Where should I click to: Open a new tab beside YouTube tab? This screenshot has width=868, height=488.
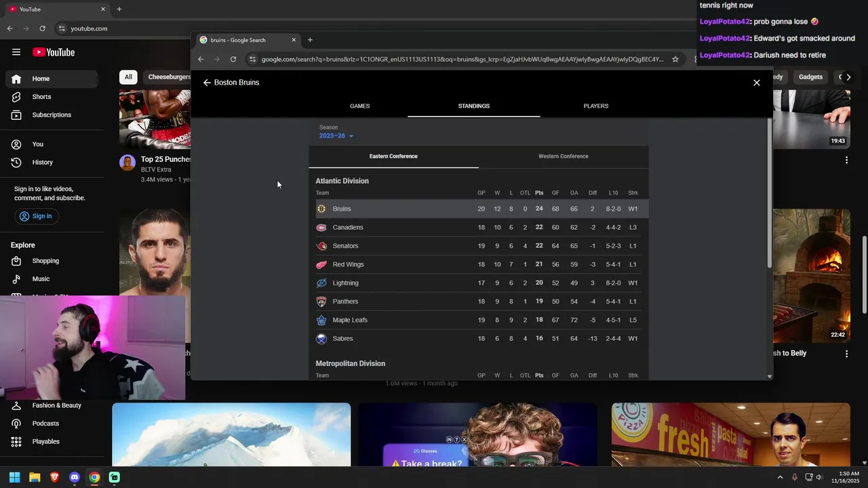tap(119, 9)
